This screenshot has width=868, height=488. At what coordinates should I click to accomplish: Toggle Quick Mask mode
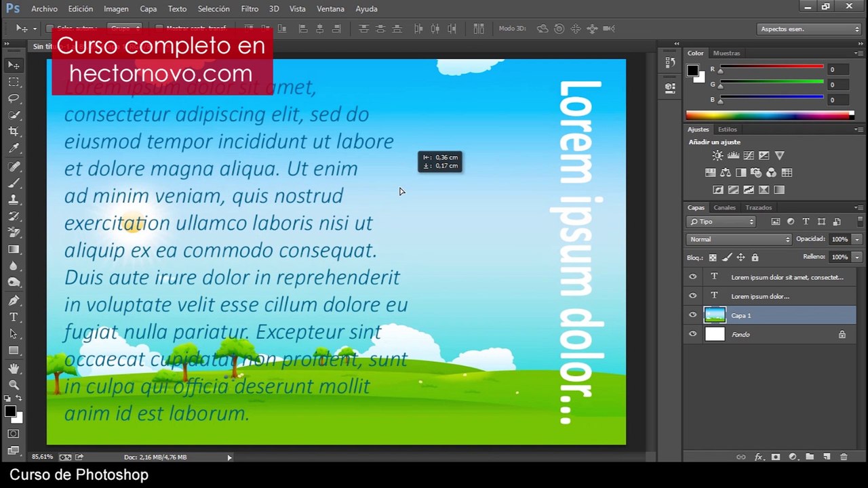(14, 434)
